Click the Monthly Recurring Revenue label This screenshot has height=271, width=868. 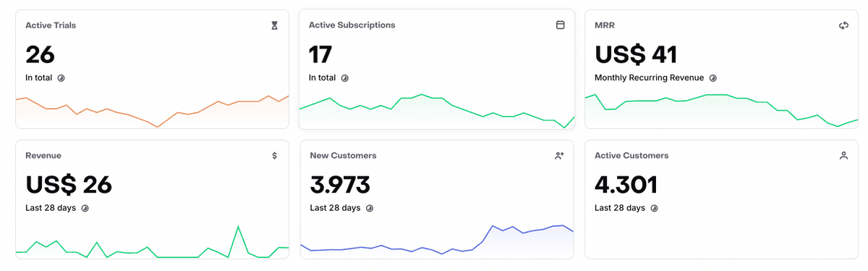pos(650,78)
